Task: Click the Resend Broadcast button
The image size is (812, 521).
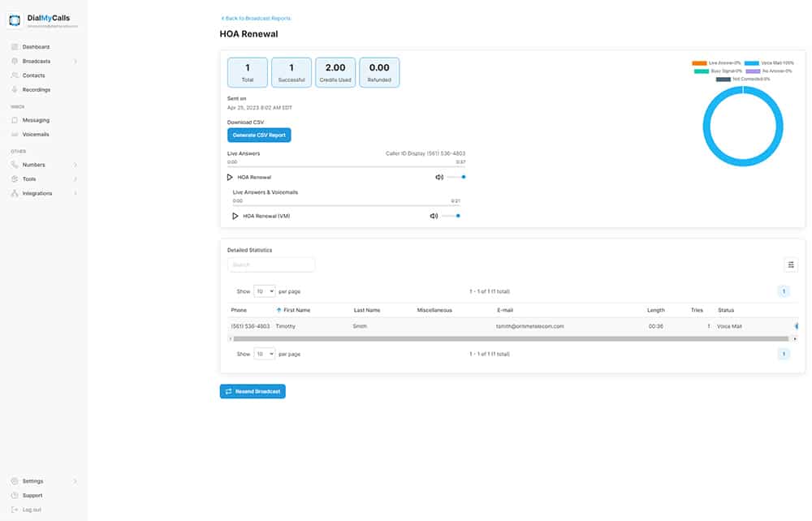Action: click(253, 391)
